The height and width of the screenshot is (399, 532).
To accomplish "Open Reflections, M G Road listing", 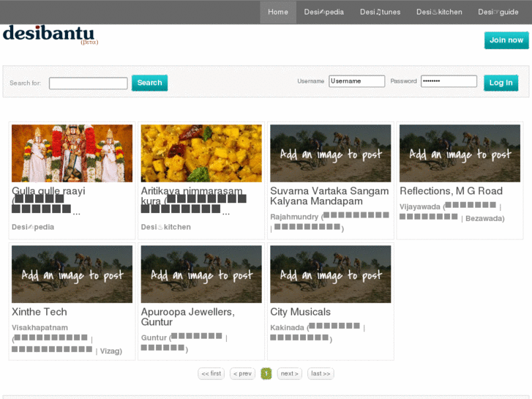I will (451, 191).
